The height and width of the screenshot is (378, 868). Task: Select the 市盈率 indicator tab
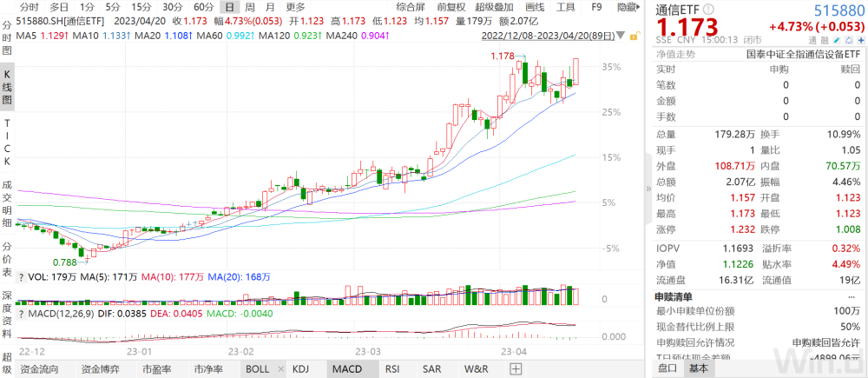[x=156, y=369]
